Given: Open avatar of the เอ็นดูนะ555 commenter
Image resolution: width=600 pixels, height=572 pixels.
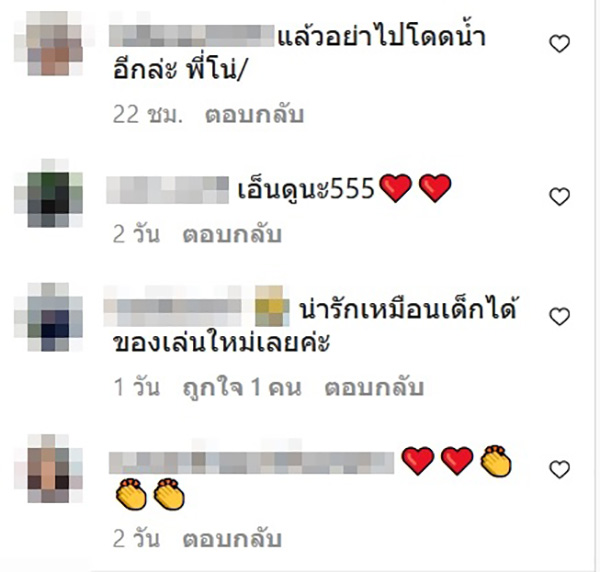Looking at the screenshot, I should coord(49,194).
